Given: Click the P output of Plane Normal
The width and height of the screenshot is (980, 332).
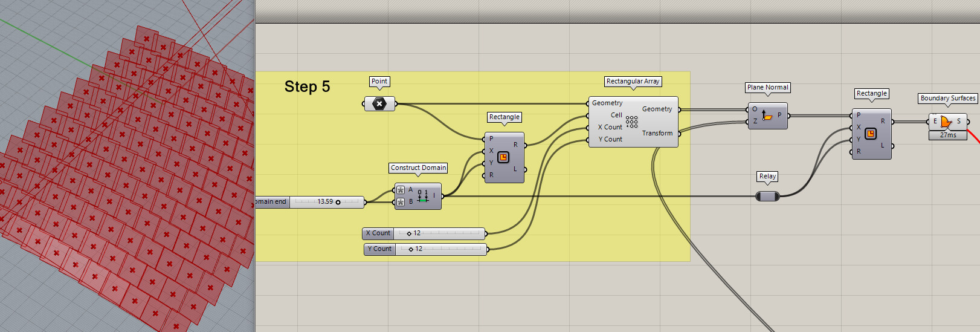Looking at the screenshot, I should point(779,115).
